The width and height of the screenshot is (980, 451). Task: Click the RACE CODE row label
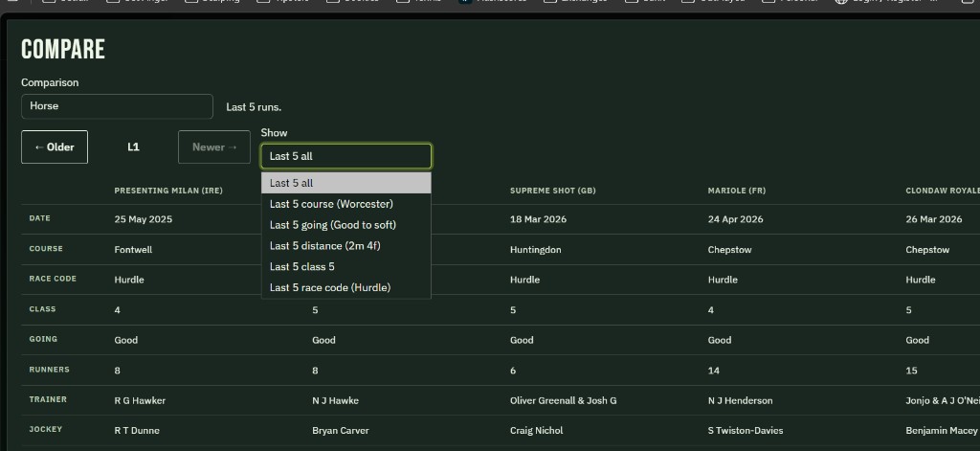click(53, 279)
